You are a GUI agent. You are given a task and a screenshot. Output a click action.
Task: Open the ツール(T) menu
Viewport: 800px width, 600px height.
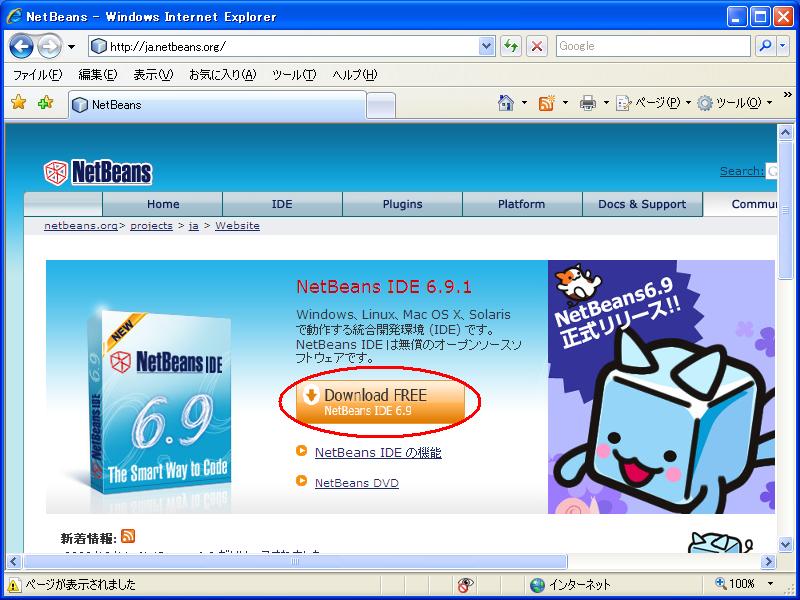pyautogui.click(x=294, y=75)
